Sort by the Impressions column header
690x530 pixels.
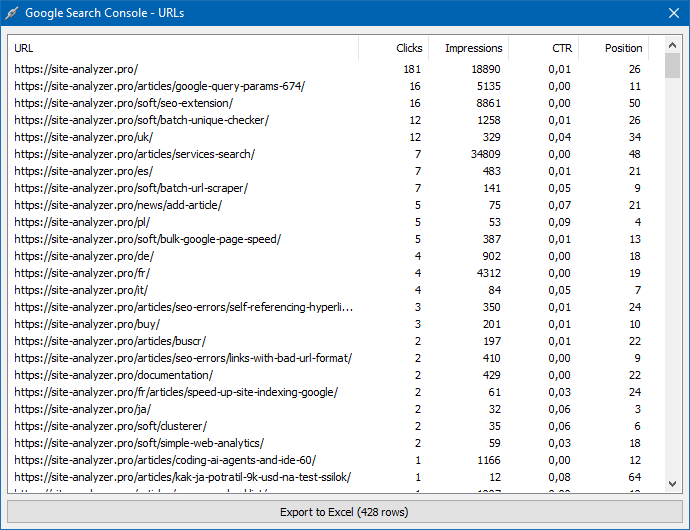pyautogui.click(x=468, y=48)
